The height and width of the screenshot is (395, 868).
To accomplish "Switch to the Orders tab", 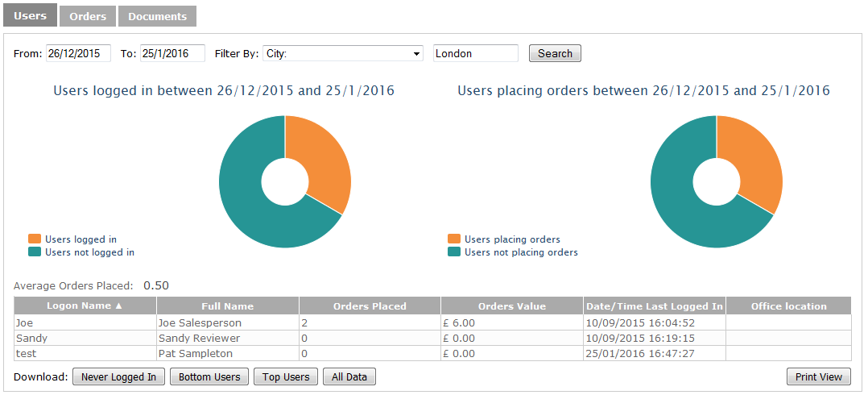I will [88, 16].
